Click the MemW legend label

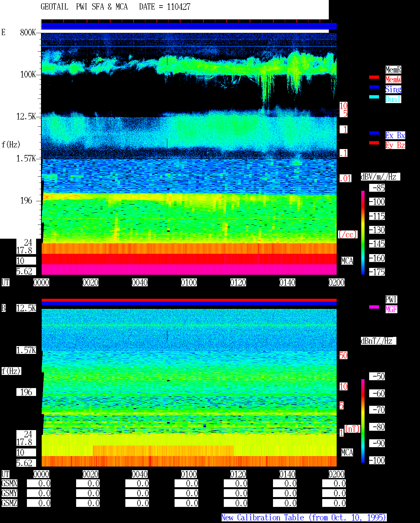point(393,79)
